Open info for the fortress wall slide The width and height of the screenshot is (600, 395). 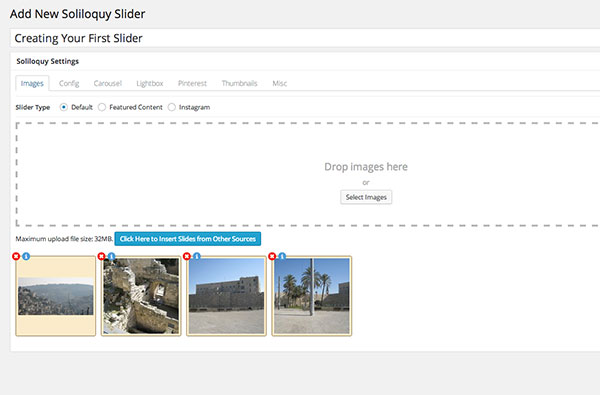click(197, 256)
